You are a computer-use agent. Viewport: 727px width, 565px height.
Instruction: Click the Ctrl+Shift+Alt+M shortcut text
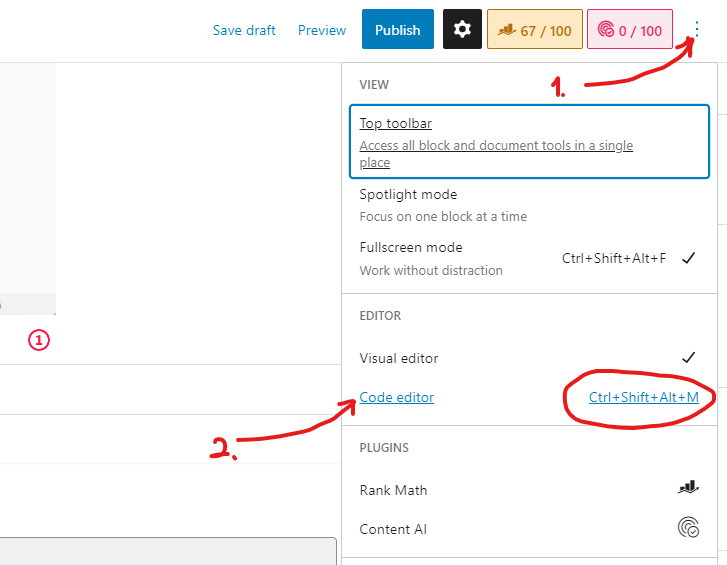coord(644,397)
